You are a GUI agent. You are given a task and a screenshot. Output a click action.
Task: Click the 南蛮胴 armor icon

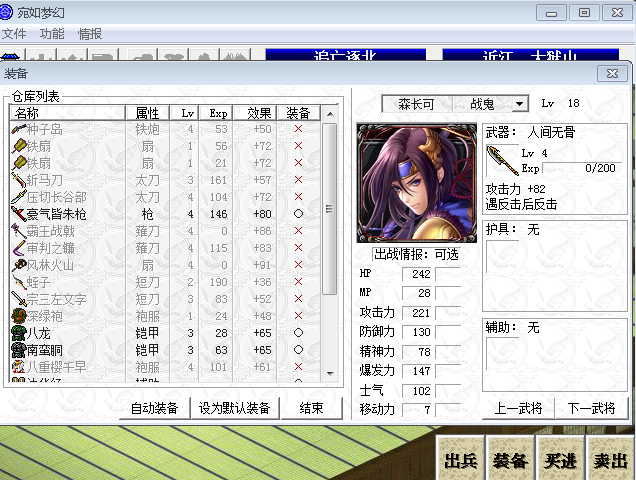(18, 350)
